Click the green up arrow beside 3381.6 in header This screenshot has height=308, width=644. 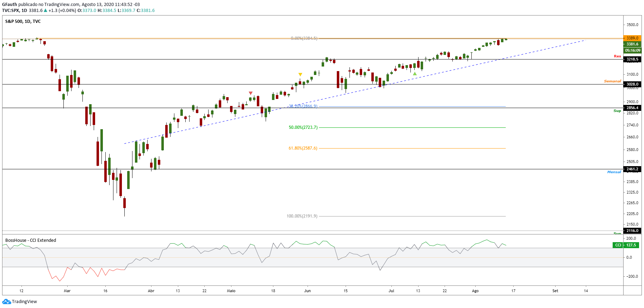pyautogui.click(x=45, y=11)
